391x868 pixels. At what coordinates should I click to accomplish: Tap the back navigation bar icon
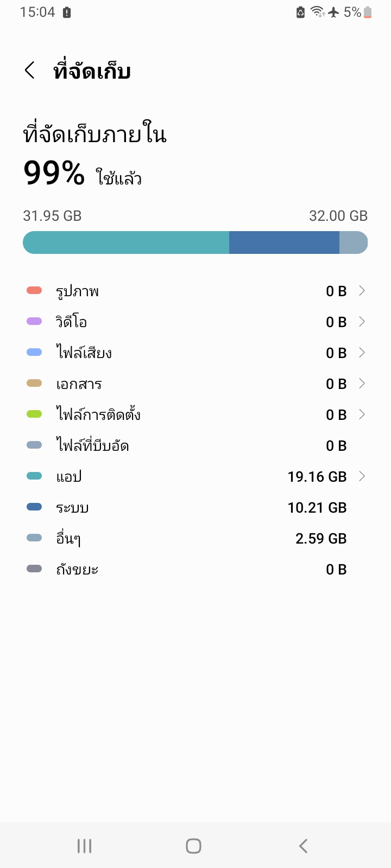pos(304,846)
